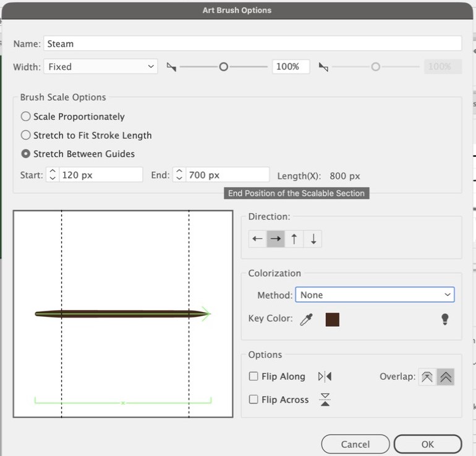The width and height of the screenshot is (476, 456).
Task: Choose the first Overlap adjust option
Action: [x=427, y=377]
